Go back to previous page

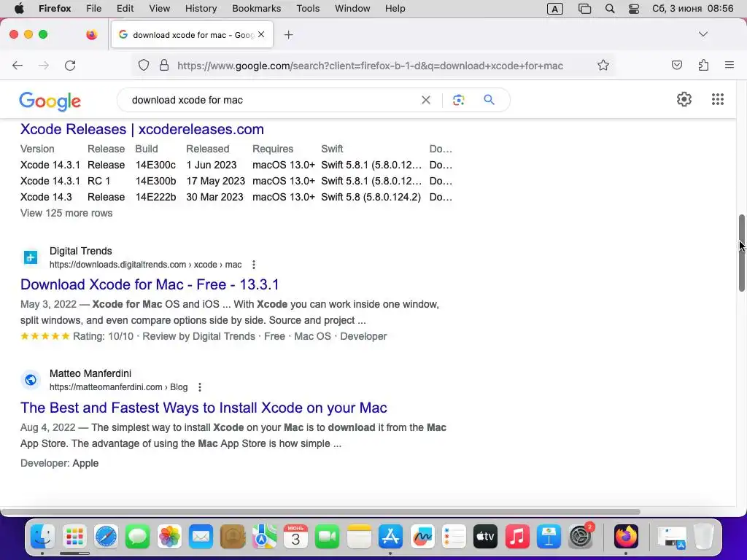[18, 65]
